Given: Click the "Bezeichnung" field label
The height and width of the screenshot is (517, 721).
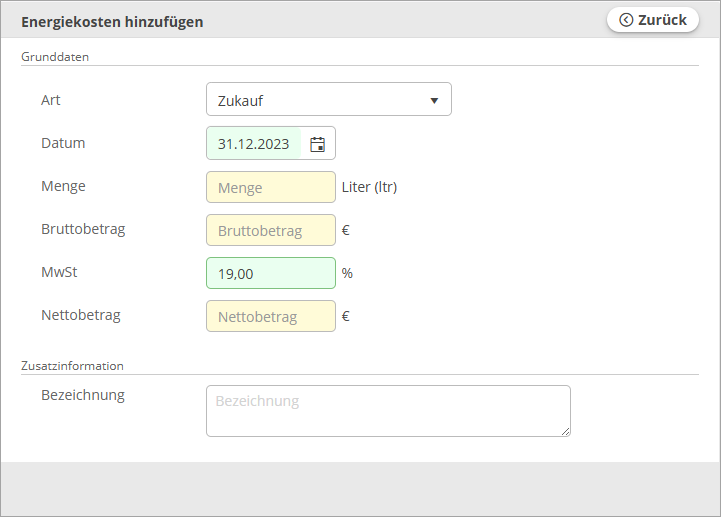Looking at the screenshot, I should click(83, 395).
